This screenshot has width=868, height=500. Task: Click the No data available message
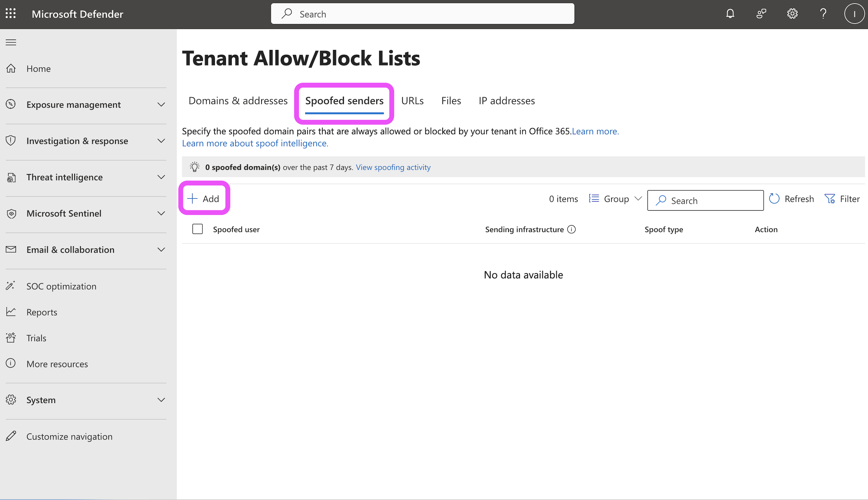[523, 275]
